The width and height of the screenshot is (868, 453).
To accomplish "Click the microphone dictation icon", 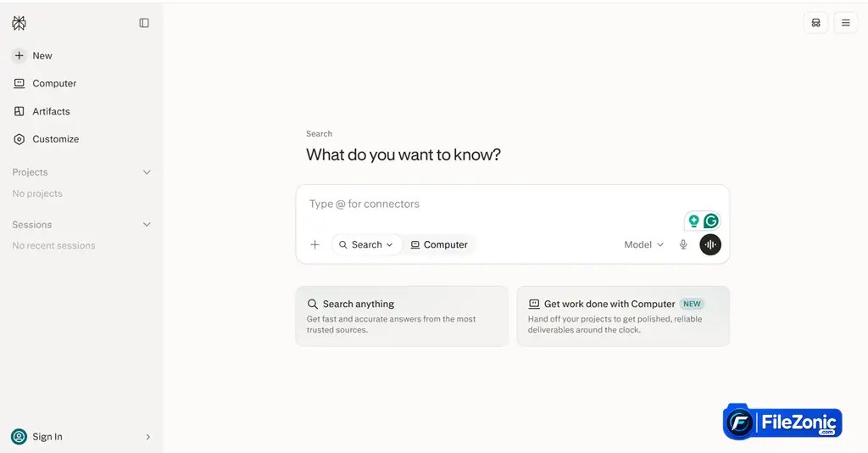I will pos(683,244).
